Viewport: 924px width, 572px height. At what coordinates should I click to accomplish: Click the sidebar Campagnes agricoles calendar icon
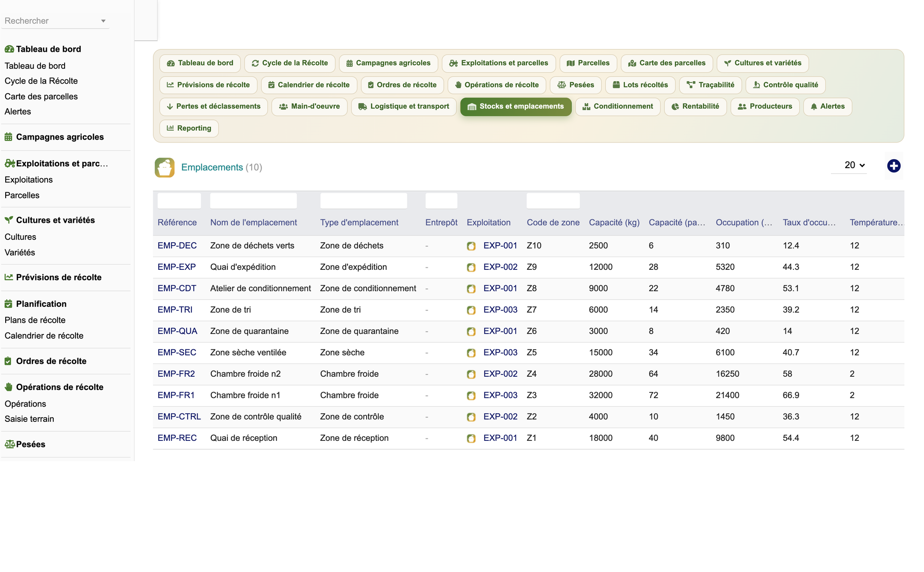[x=9, y=137]
